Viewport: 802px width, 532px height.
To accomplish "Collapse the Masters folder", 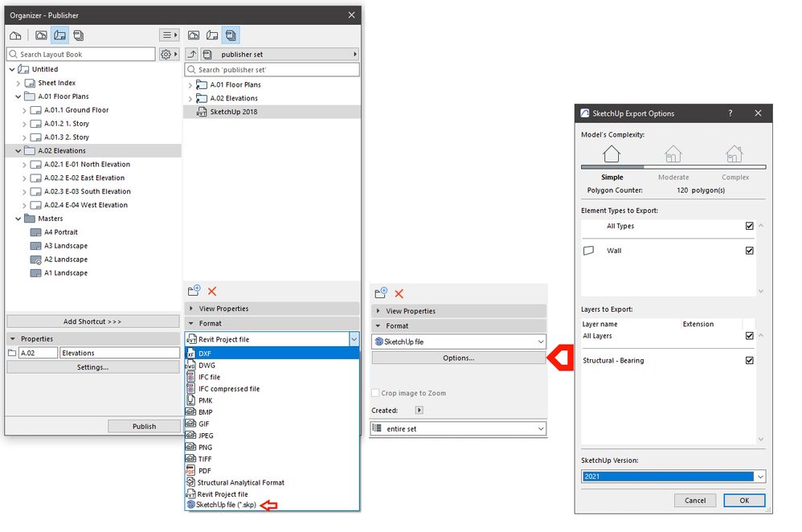I will tap(18, 219).
